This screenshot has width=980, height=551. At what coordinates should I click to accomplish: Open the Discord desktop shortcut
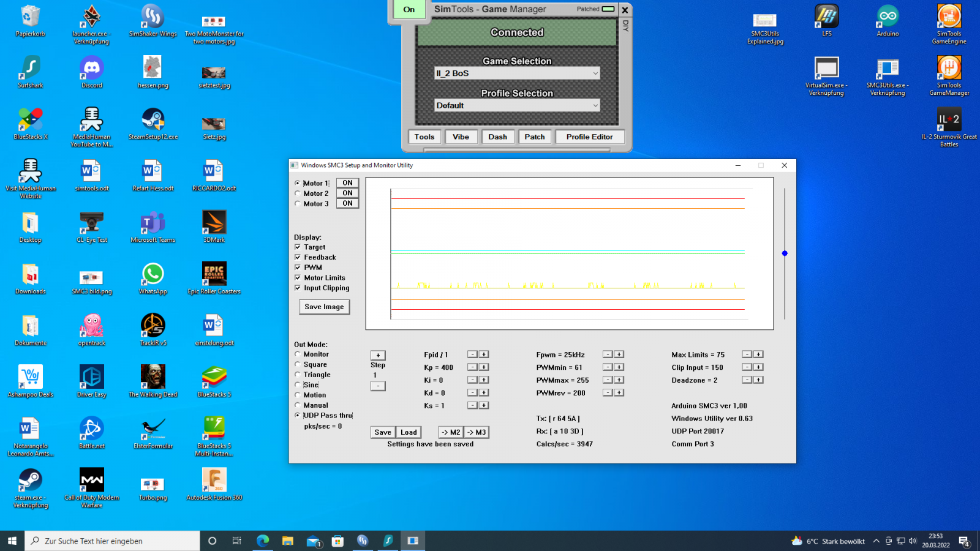pyautogui.click(x=92, y=72)
